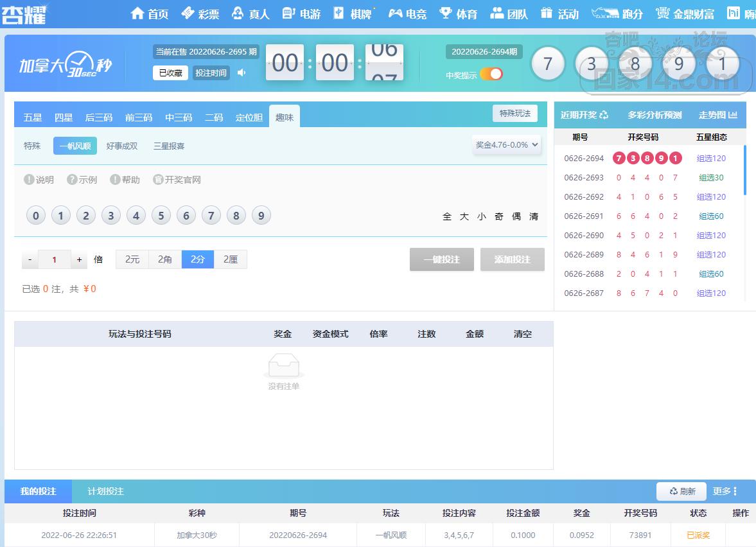Viewport: 756px width, 547px height.
Task: Click the sound speaker icon
Action: coord(242,73)
